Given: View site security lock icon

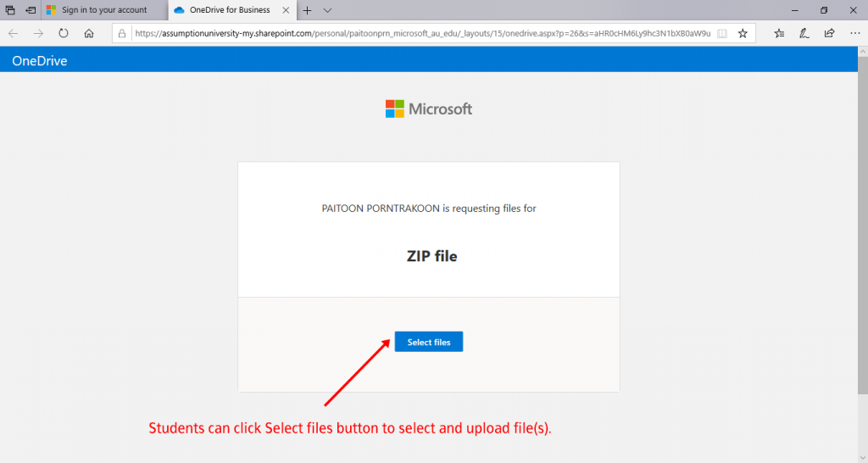Looking at the screenshot, I should click(x=122, y=33).
